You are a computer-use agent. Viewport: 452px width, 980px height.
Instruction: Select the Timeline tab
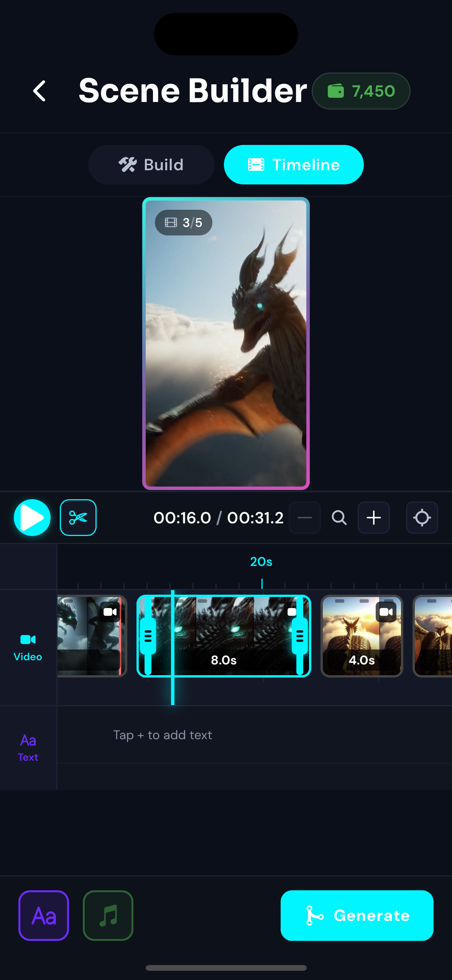pyautogui.click(x=294, y=165)
